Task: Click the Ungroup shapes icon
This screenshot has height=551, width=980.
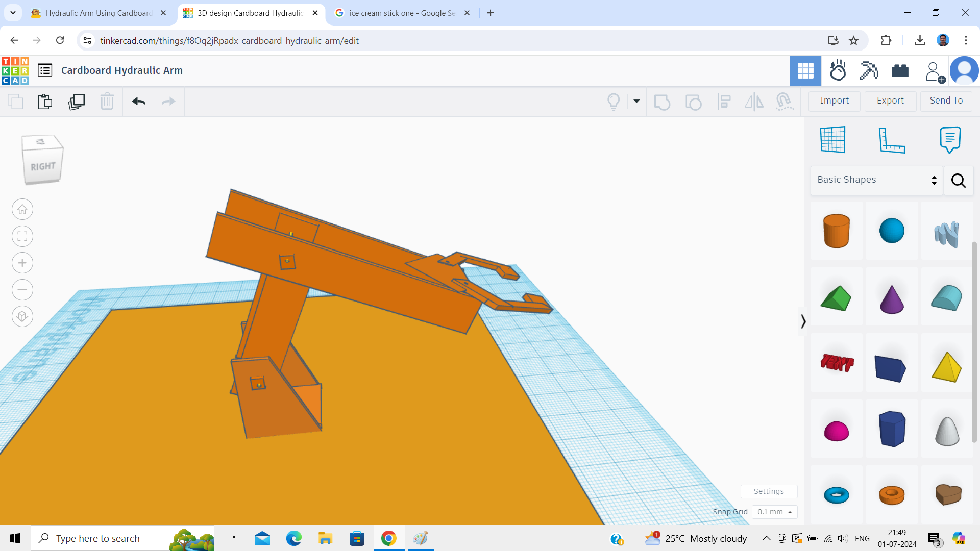Action: click(x=693, y=102)
